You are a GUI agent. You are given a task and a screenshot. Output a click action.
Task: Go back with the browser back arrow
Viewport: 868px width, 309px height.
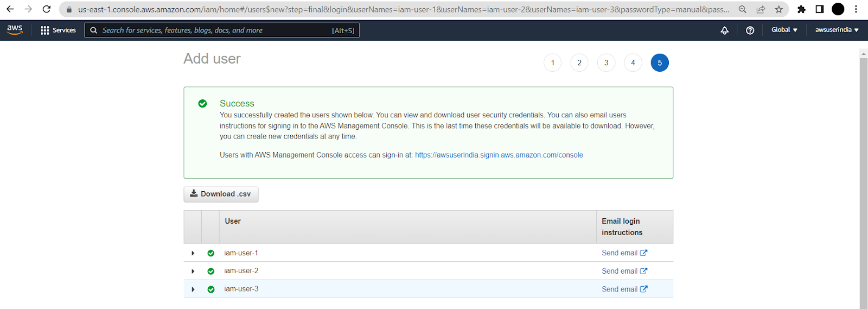pyautogui.click(x=10, y=9)
